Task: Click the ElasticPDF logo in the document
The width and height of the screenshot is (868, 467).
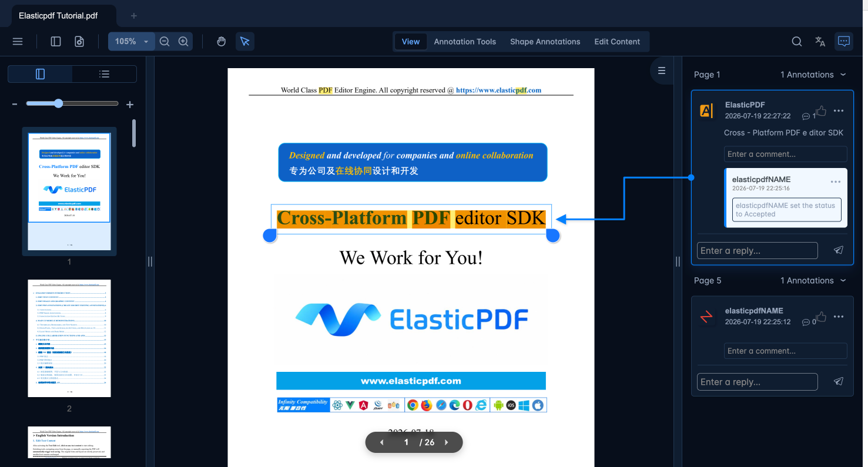Action: 411,318
